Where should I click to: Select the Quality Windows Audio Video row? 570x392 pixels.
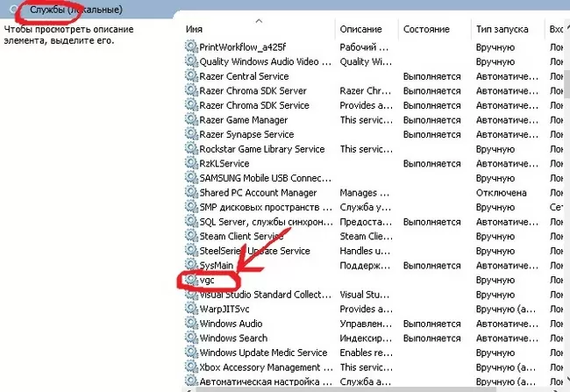click(263, 61)
